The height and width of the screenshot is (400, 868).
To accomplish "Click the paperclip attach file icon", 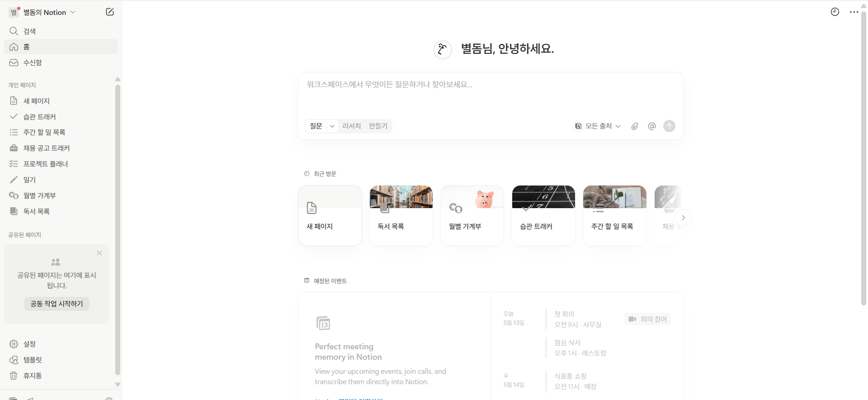I will pos(635,126).
